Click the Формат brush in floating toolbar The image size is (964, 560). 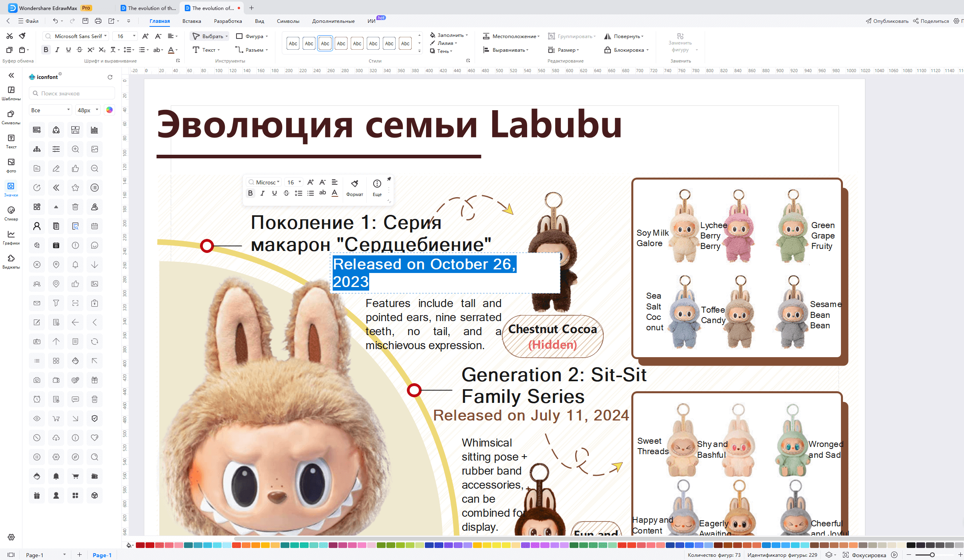355,188
